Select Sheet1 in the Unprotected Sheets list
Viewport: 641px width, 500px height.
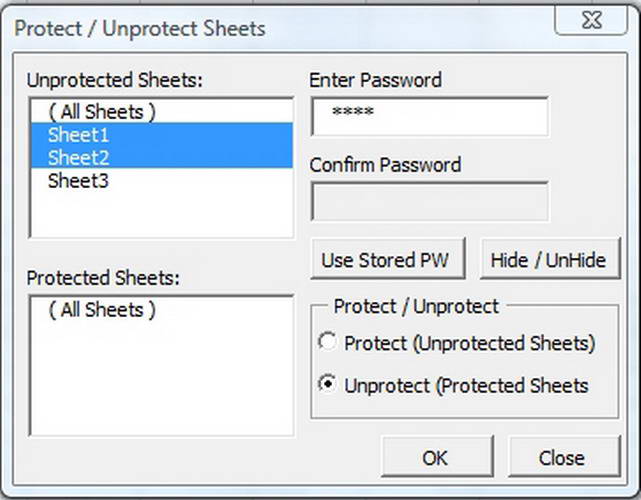point(79,134)
